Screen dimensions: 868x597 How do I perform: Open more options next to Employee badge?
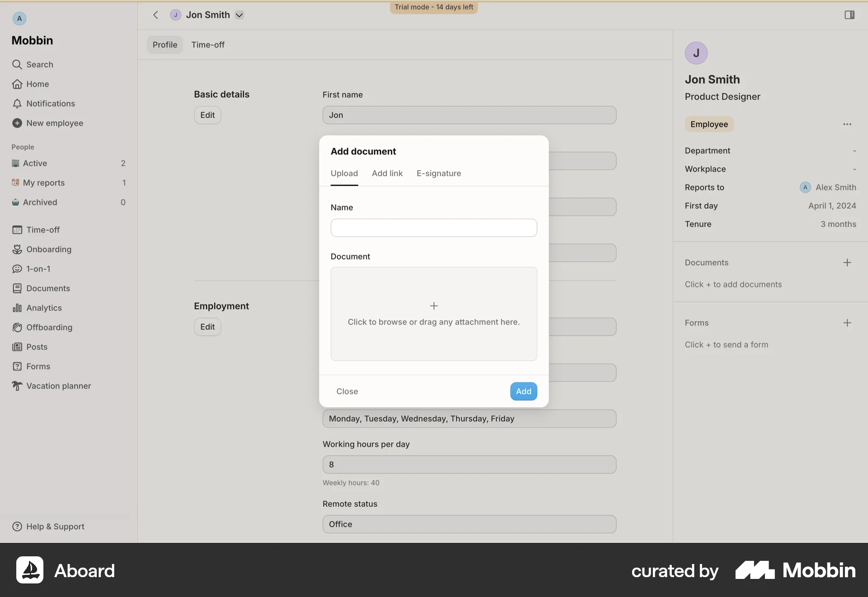pos(847,124)
